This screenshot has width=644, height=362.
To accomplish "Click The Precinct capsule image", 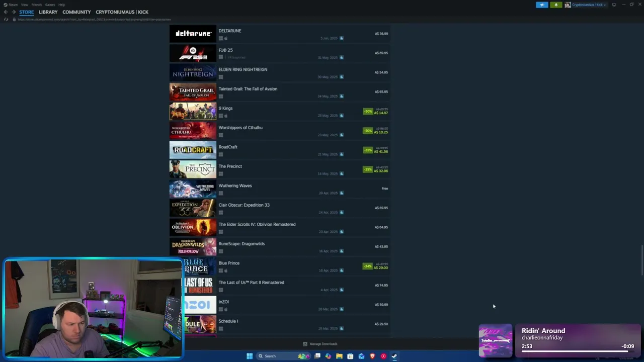I will [x=193, y=169].
